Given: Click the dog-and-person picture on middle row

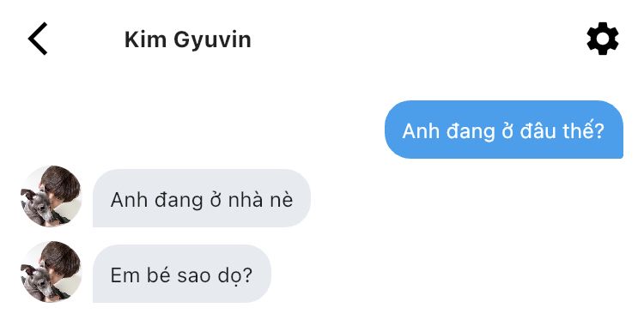Looking at the screenshot, I should (x=51, y=196).
